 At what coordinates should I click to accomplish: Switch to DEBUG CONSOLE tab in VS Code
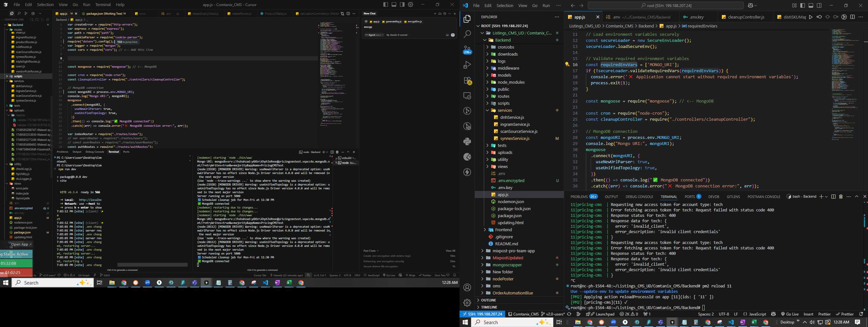click(x=639, y=196)
